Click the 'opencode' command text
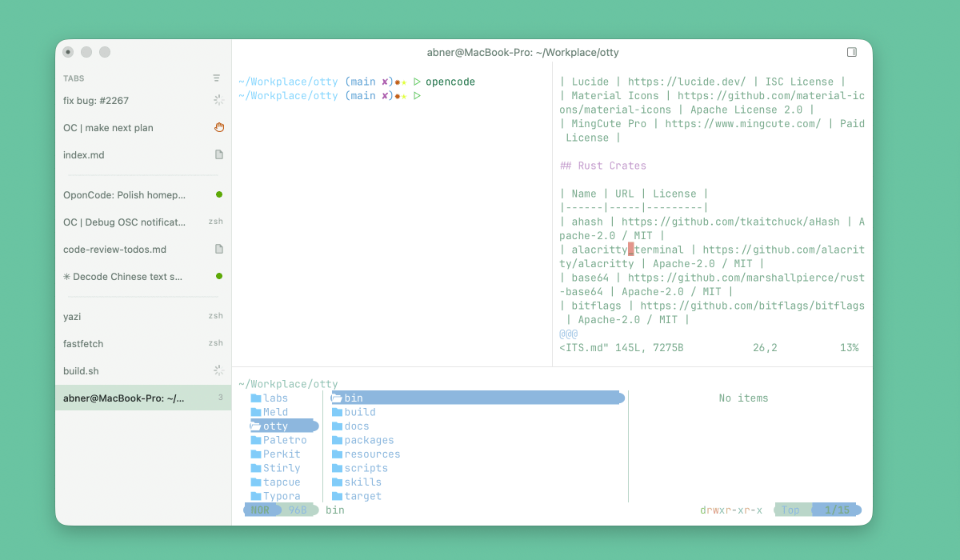The width and height of the screenshot is (960, 560). pos(450,82)
